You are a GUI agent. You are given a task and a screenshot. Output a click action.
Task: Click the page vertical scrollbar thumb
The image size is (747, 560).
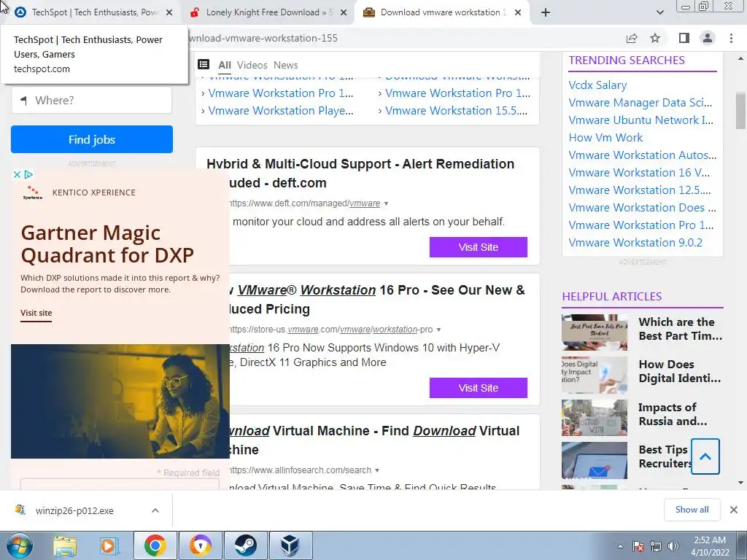click(x=740, y=111)
